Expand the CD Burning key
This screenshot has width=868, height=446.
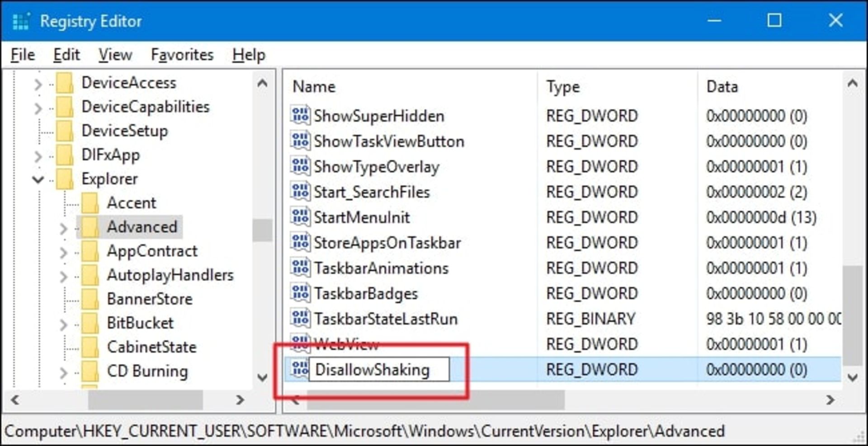63,373
